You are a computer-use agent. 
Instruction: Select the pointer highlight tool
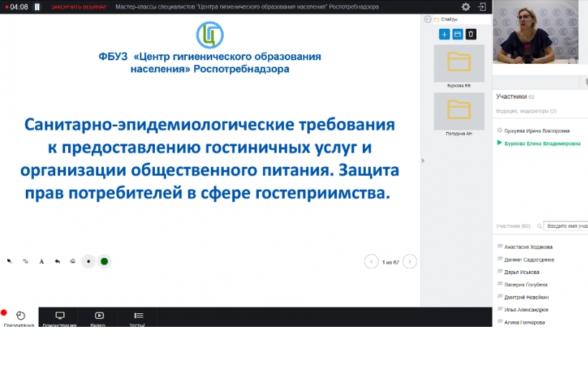26,262
